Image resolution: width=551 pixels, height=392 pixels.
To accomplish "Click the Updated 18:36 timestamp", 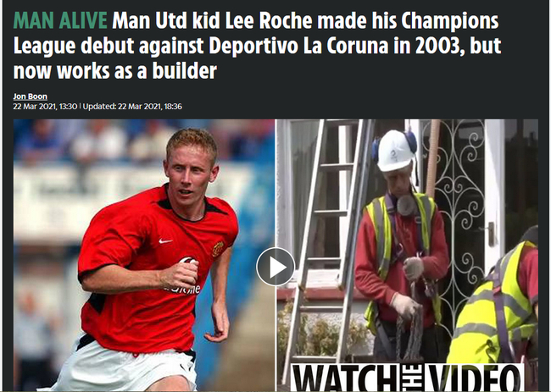I will click(x=132, y=107).
